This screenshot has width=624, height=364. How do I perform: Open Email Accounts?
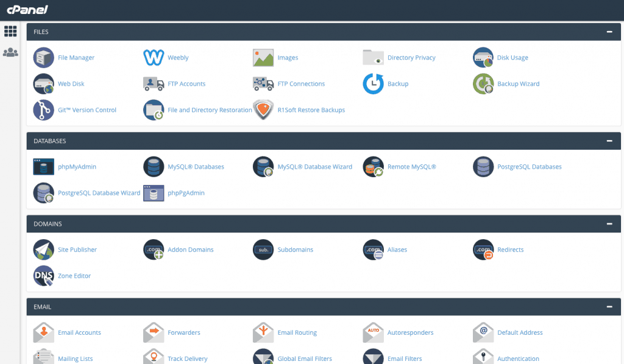79,332
